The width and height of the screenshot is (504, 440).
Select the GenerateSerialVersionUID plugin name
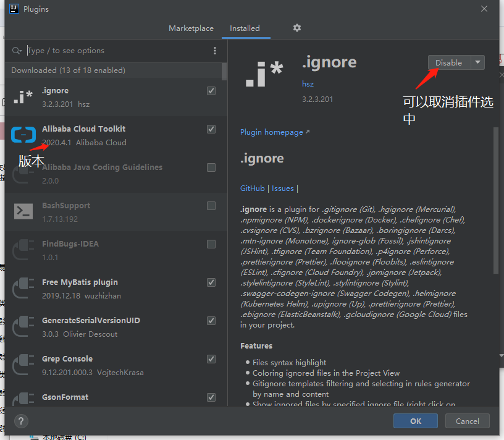click(x=91, y=320)
